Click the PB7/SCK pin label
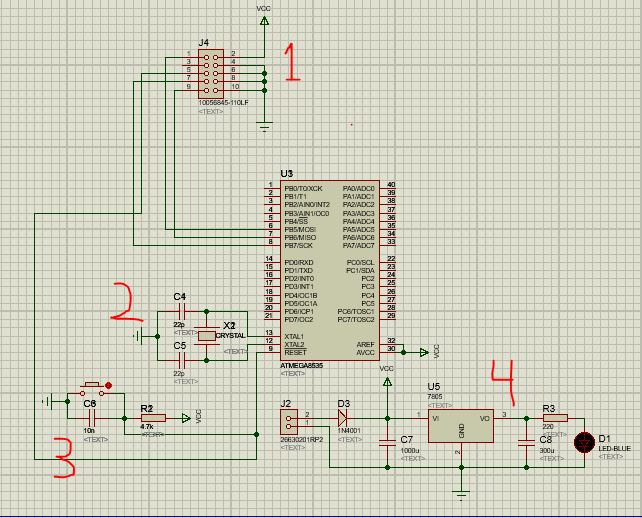This screenshot has width=642, height=518. click(298, 246)
